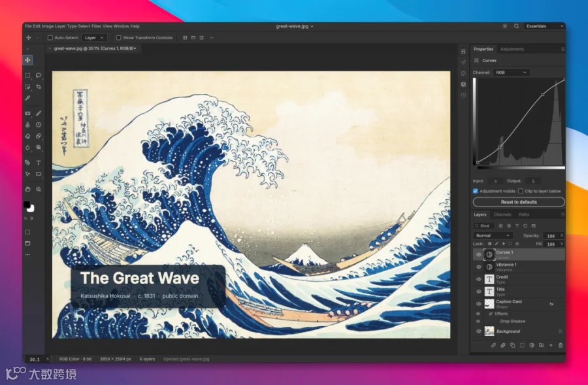
Task: Open the Filter menu
Action: [97, 26]
